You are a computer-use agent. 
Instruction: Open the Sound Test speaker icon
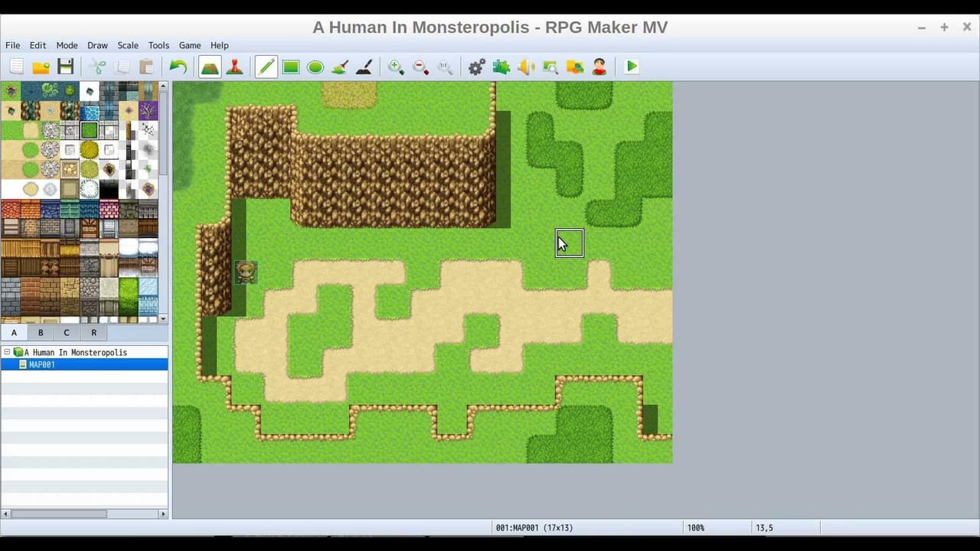pos(525,67)
